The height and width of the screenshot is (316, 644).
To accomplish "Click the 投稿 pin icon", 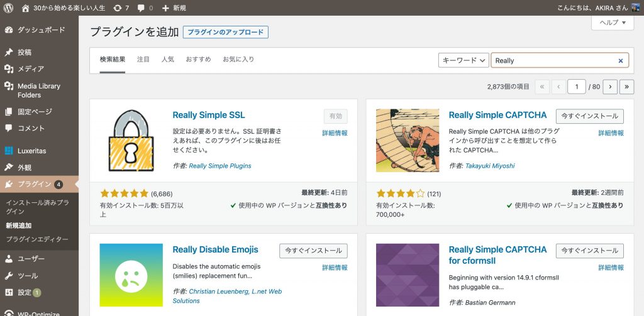I will pos(9,53).
